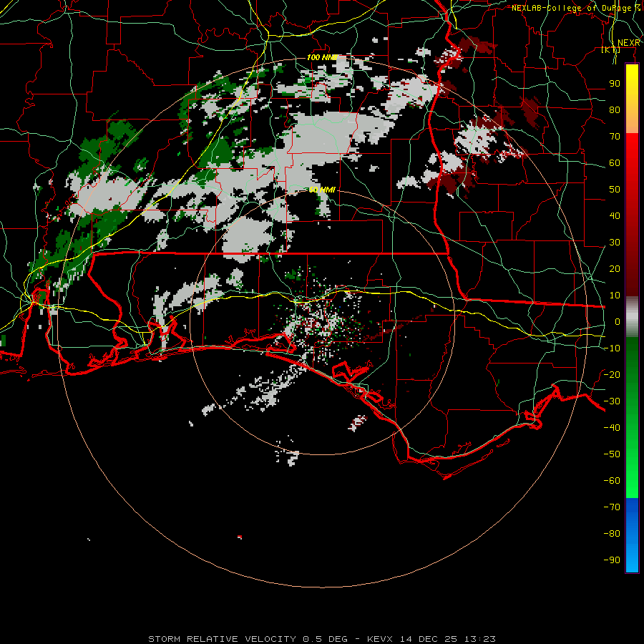Click the NEXR label near color scale

coord(629,43)
